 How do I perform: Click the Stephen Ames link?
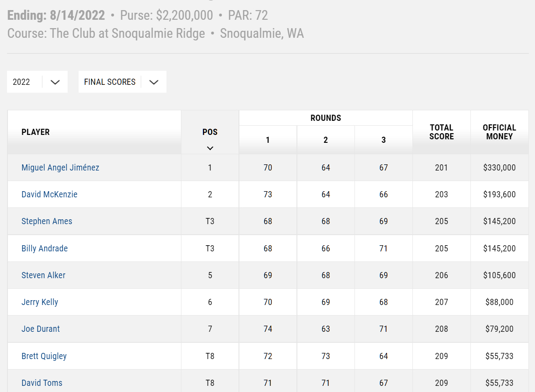tap(47, 221)
